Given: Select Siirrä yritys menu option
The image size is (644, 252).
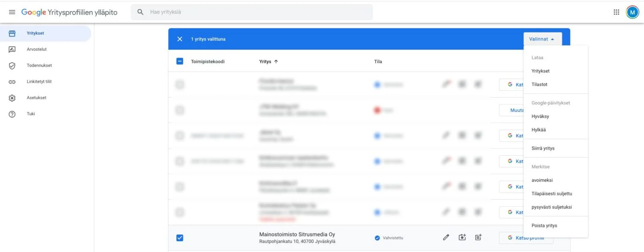Looking at the screenshot, I should coord(544,148).
